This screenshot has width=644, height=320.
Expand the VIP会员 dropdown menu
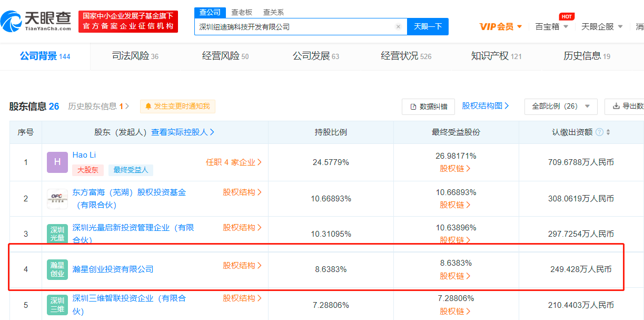coord(501,27)
